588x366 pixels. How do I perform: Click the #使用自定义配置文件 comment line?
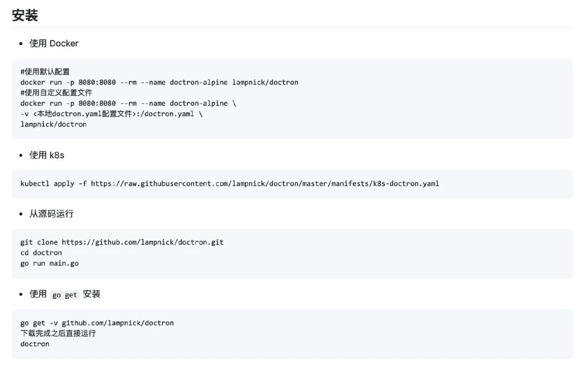point(57,93)
